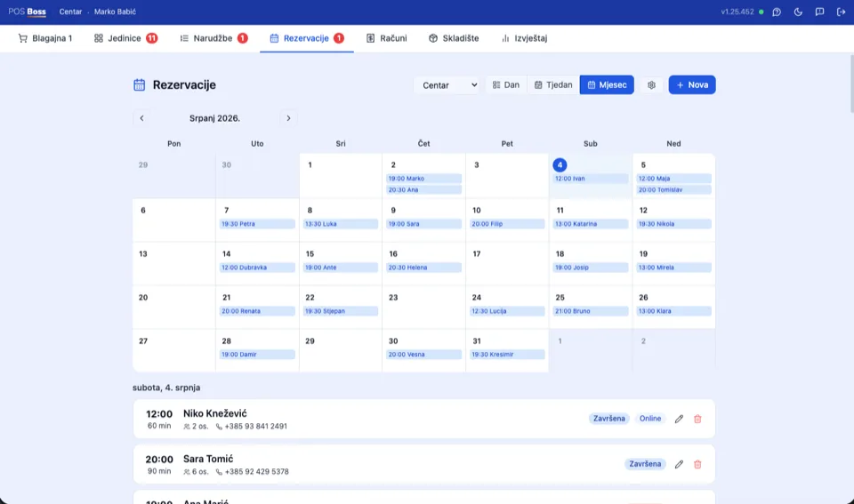Go to previous month arrow
854x504 pixels.
point(141,118)
